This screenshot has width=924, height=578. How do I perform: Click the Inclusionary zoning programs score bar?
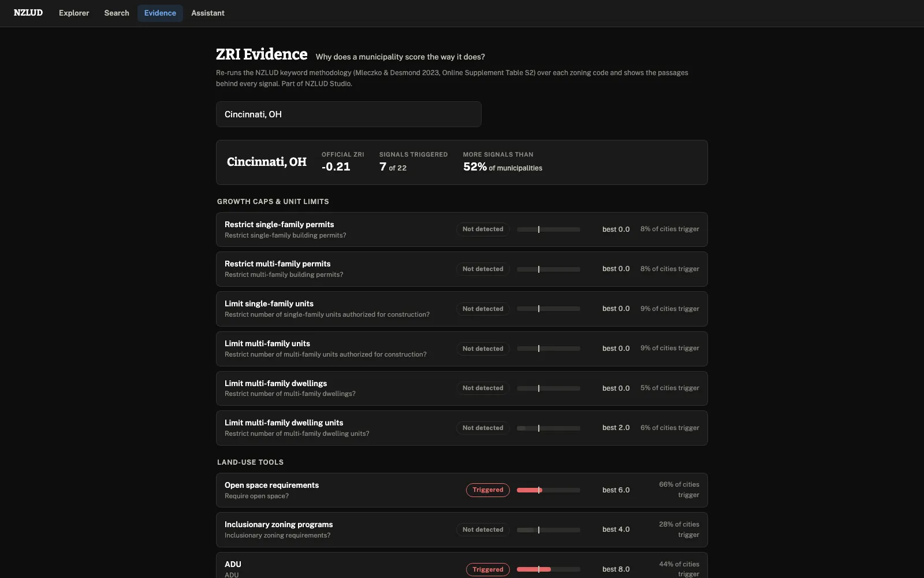tap(549, 529)
